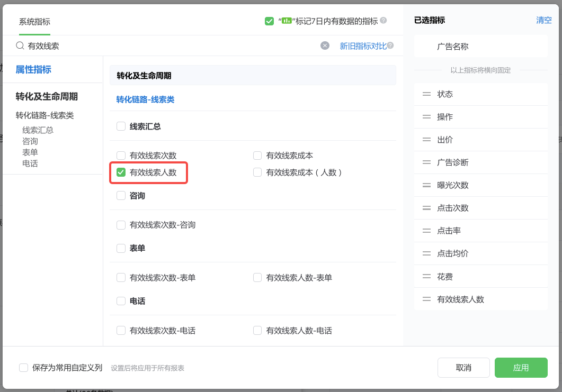
Task: Click the search magnifier icon
Action: pyautogui.click(x=19, y=45)
